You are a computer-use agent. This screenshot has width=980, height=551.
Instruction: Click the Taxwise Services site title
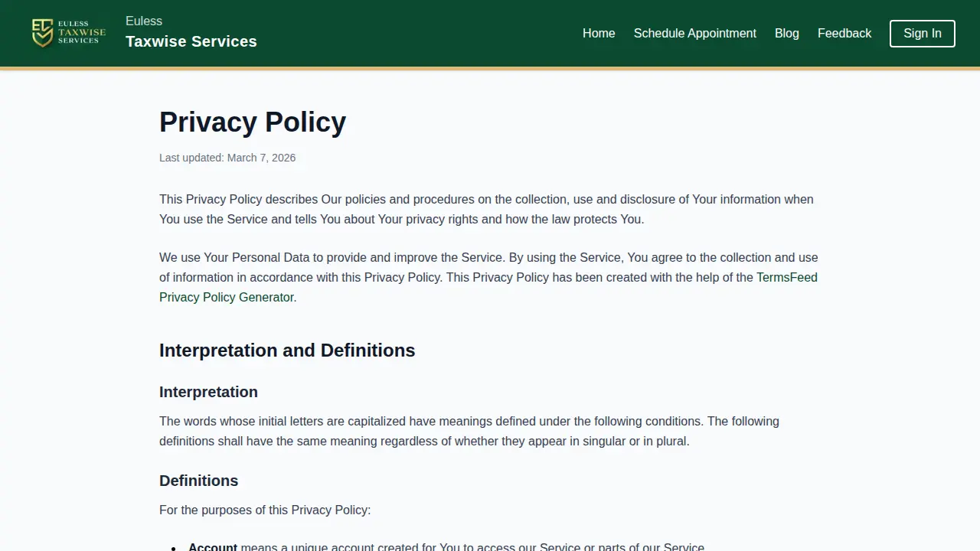[x=191, y=41]
